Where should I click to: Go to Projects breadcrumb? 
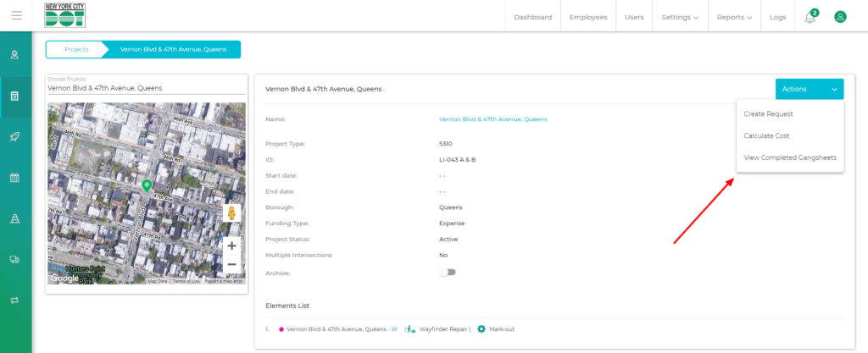76,49
